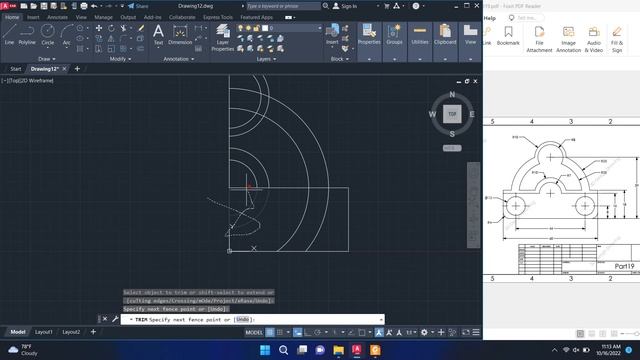This screenshot has height=360, width=640.
Task: Toggle dynamic input in status bar
Action: 298,332
